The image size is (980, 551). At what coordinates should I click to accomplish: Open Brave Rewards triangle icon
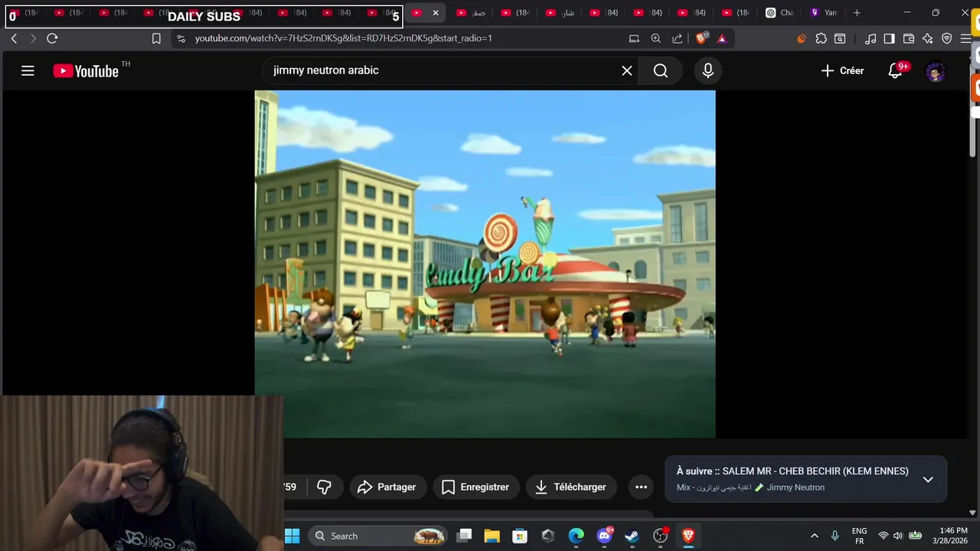tap(721, 38)
